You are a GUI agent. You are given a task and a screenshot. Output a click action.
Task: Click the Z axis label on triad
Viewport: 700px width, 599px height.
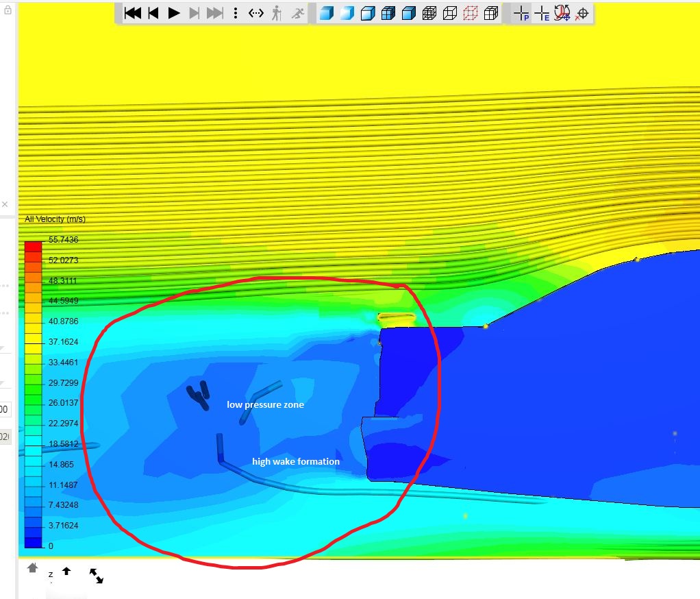pos(51,574)
